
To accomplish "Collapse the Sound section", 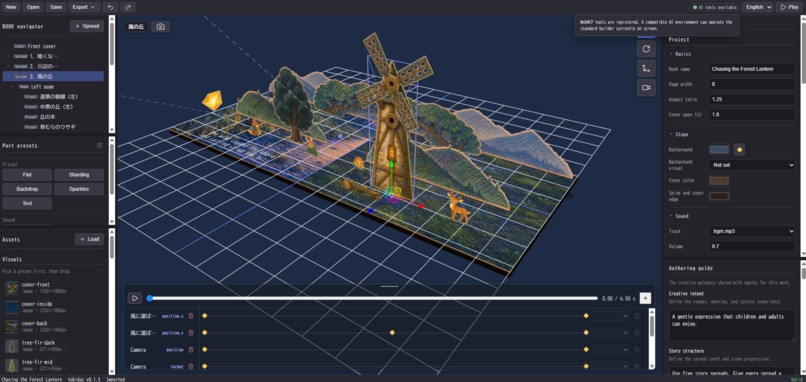I will click(x=671, y=216).
